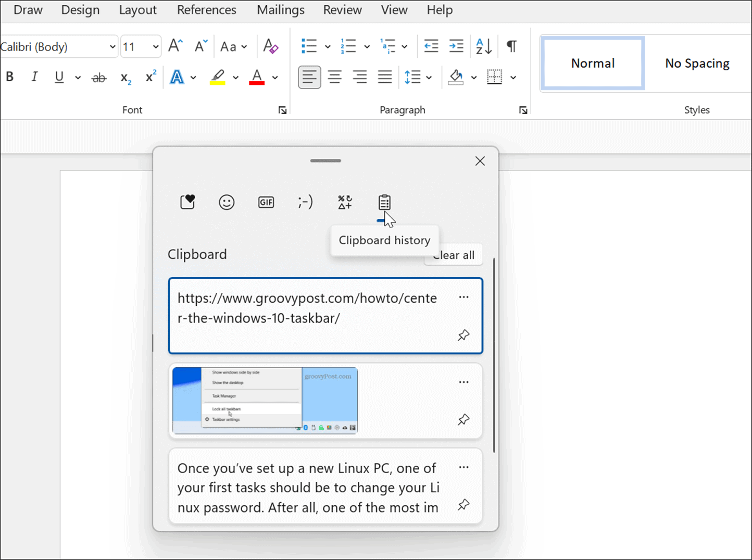The width and height of the screenshot is (752, 560).
Task: Open Clipboard history in the emoji panel
Action: point(384,203)
